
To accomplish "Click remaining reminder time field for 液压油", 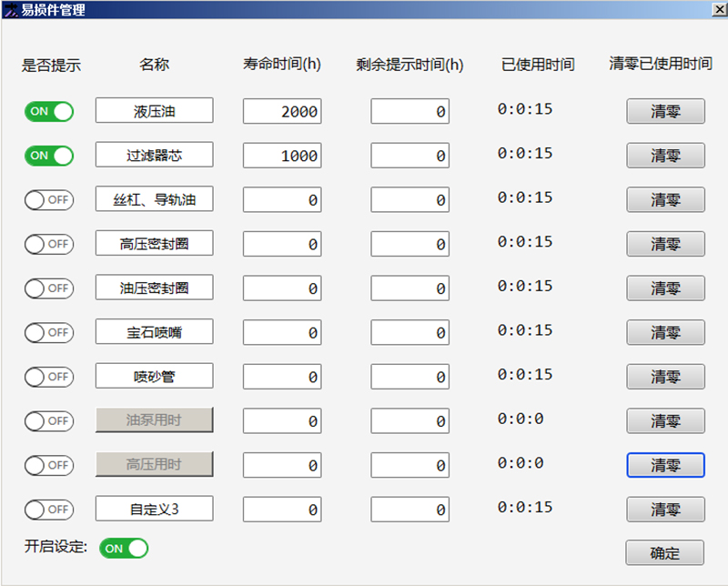I will (409, 111).
